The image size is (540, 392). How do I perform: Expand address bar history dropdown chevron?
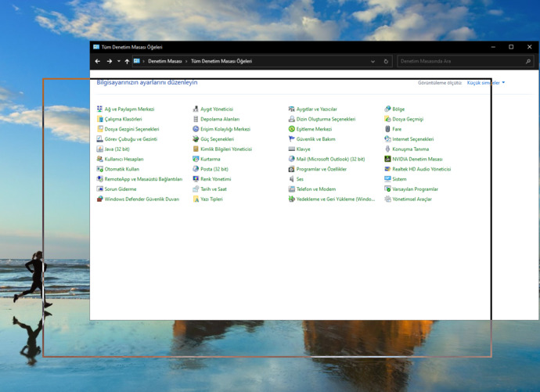click(x=373, y=61)
